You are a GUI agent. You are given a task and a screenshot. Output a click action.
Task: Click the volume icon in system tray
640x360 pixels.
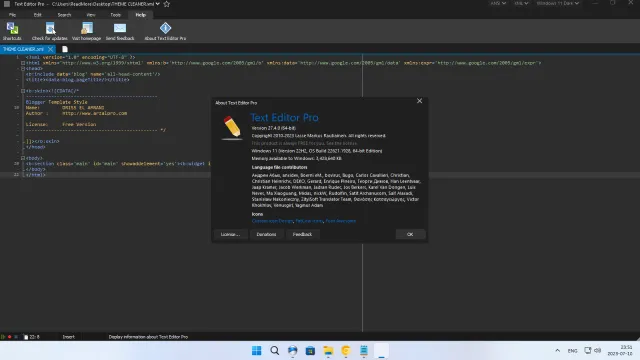click(x=598, y=351)
